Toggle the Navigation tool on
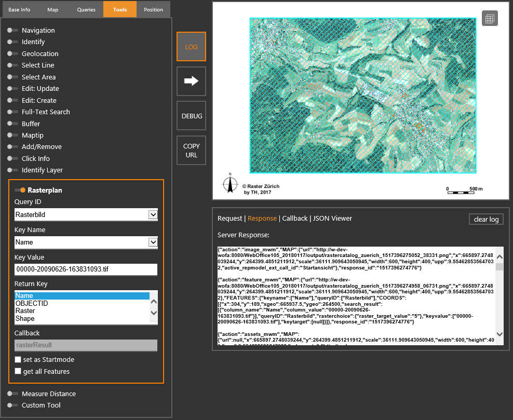This screenshot has width=513, height=420. tap(11, 30)
